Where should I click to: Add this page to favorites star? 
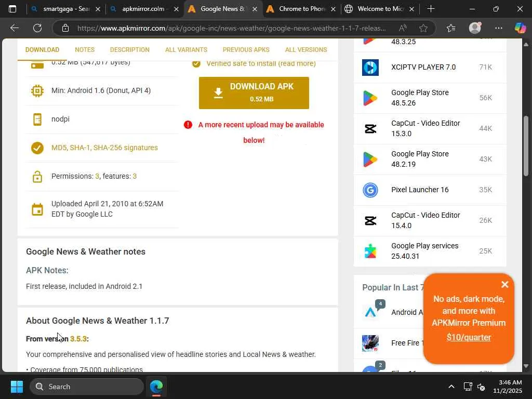click(423, 28)
